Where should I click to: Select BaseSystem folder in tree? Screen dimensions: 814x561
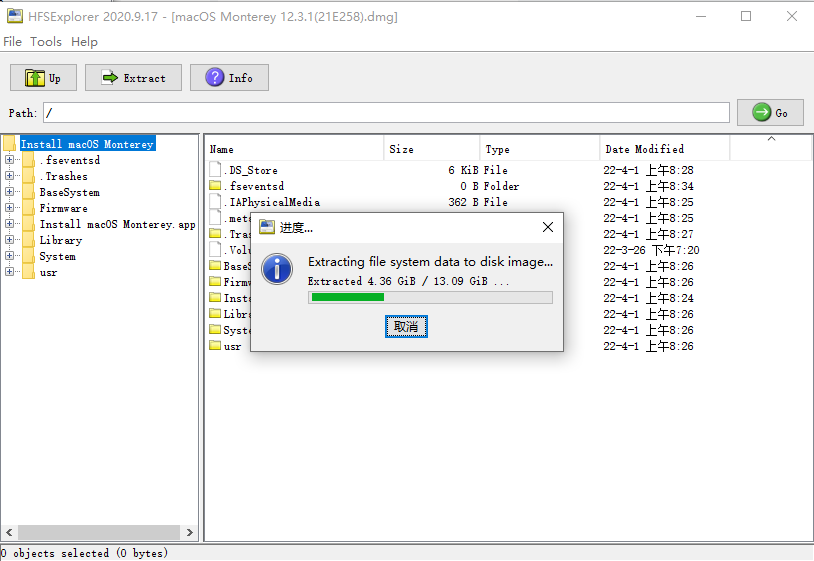click(70, 192)
